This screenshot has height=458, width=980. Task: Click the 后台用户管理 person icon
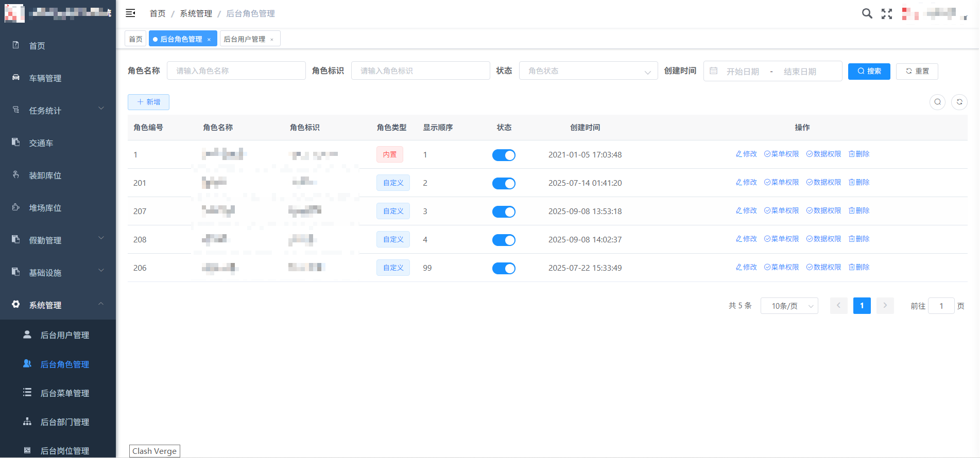[27, 334]
